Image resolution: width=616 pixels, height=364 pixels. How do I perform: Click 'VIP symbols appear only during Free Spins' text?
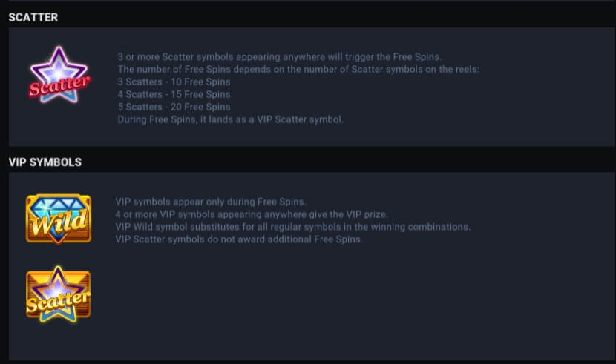tap(211, 202)
